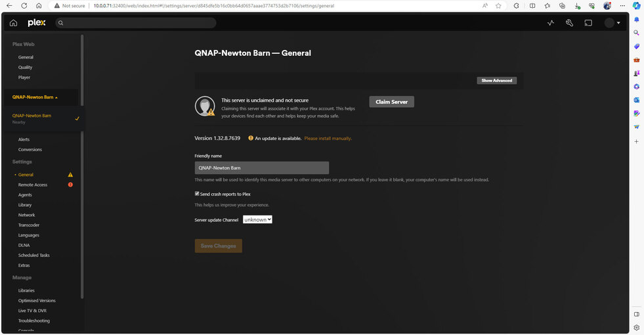The image size is (644, 335).
Task: Click the General yellow warning triangle
Action: pyautogui.click(x=70, y=175)
